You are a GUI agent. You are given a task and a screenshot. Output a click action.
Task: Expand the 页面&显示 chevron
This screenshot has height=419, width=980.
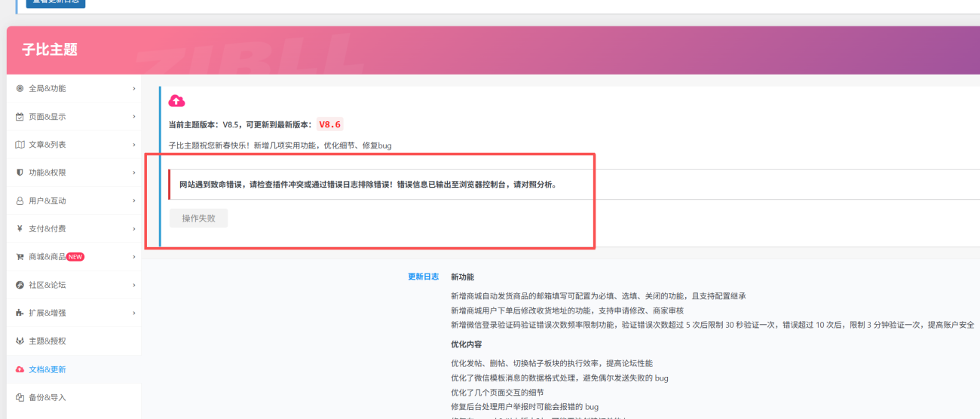point(134,117)
